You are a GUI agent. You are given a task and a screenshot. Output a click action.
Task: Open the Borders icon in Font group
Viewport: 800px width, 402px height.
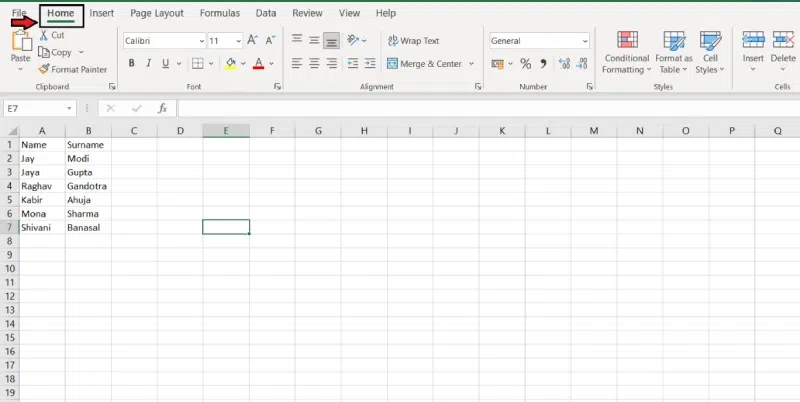(197, 63)
